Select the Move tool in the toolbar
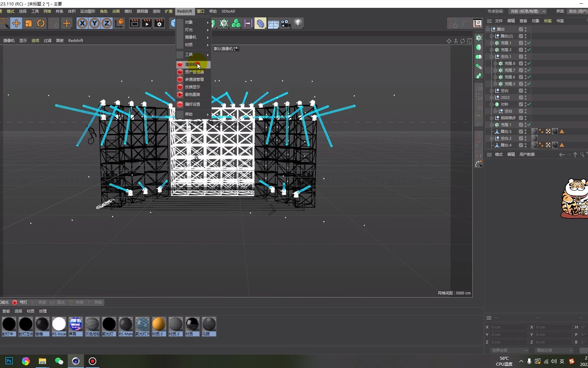 16,23
